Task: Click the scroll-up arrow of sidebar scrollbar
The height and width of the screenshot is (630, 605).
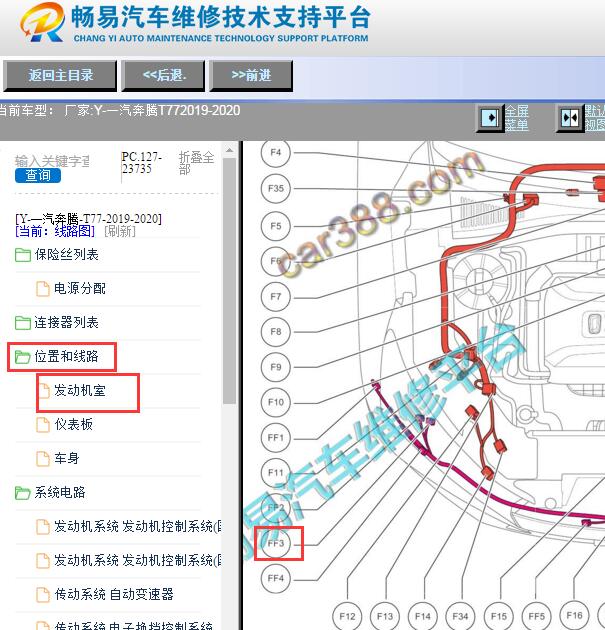Action: pyautogui.click(x=229, y=151)
